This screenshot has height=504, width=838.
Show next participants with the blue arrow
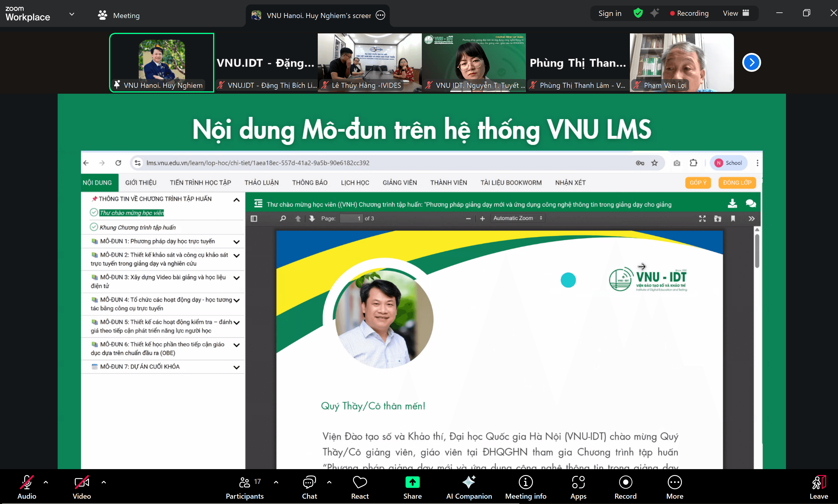pos(751,62)
